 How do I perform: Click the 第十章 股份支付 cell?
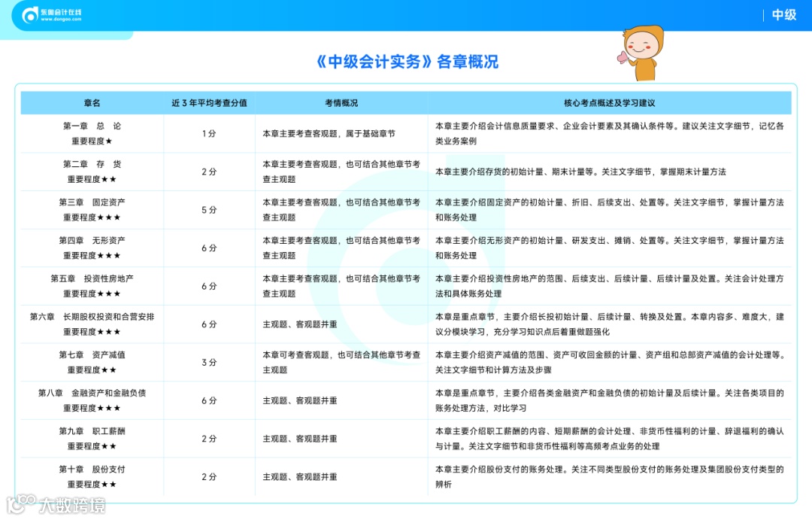92,476
